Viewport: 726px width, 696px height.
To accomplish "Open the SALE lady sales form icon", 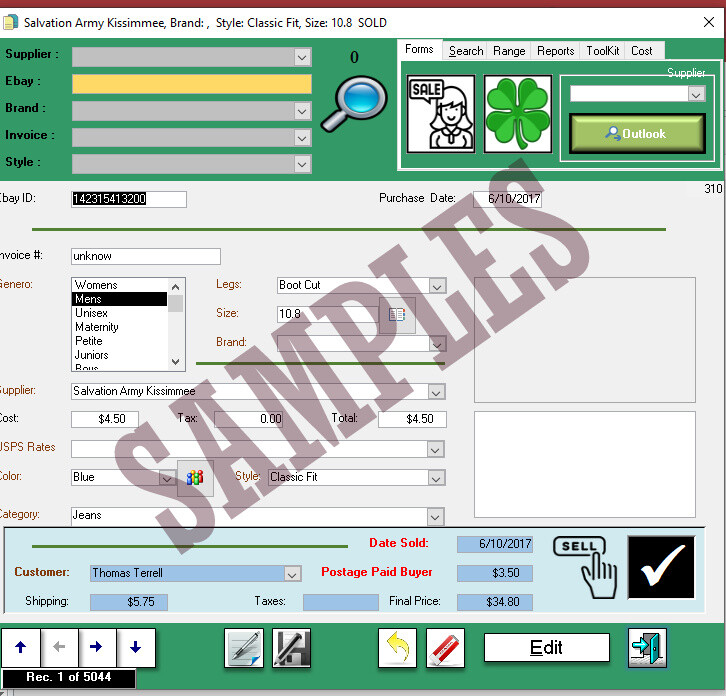I will pos(441,114).
